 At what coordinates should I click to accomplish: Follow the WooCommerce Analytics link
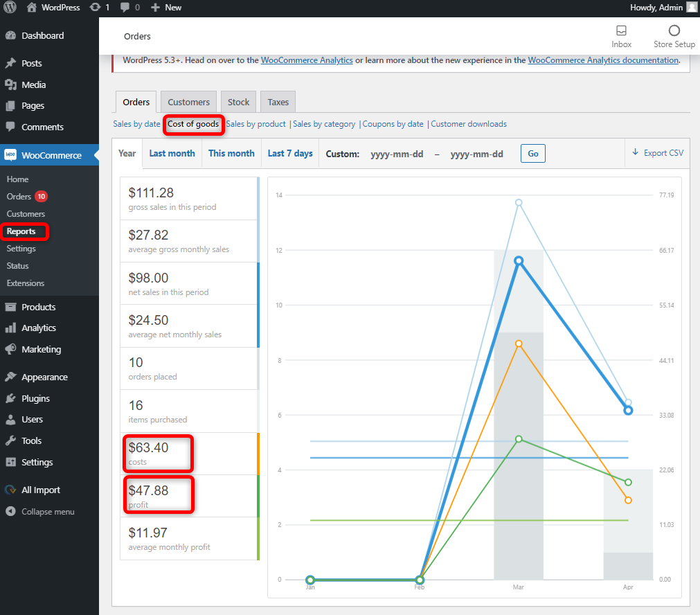click(x=307, y=60)
